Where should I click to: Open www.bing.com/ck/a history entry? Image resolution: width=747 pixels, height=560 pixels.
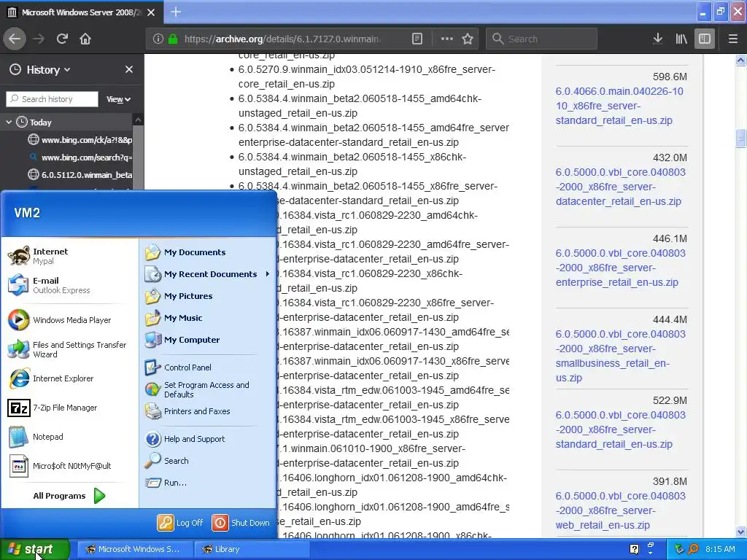point(80,140)
